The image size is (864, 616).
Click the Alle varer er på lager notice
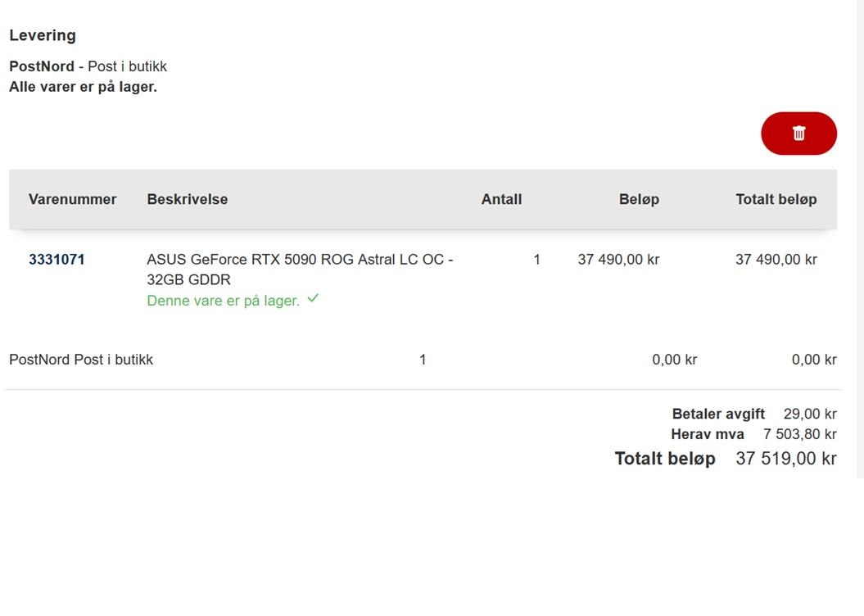[x=83, y=87]
